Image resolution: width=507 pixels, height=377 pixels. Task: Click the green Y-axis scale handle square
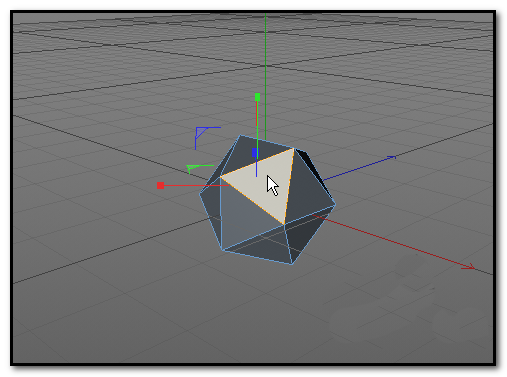point(257,97)
